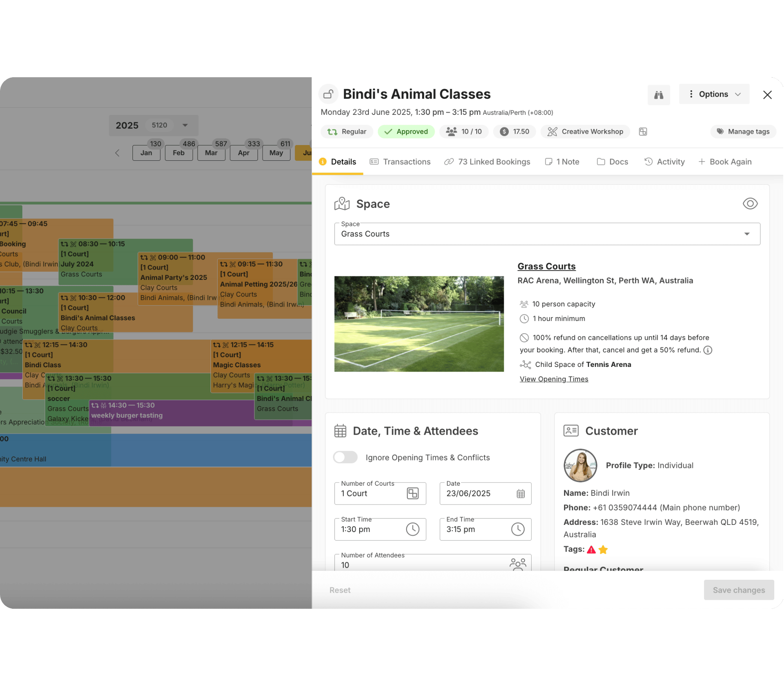Click the binoculars icon button
This screenshot has height=686, width=784.
(x=659, y=95)
